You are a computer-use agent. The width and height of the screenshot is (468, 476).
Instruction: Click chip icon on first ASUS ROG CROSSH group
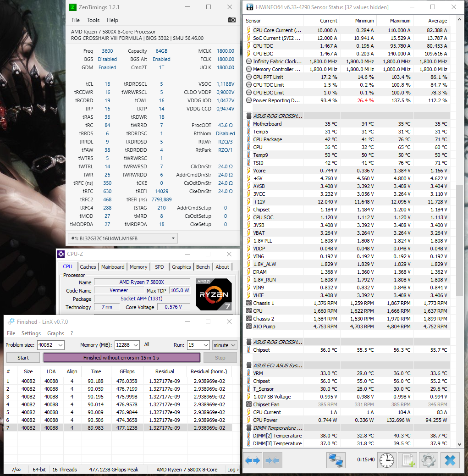tap(248, 116)
